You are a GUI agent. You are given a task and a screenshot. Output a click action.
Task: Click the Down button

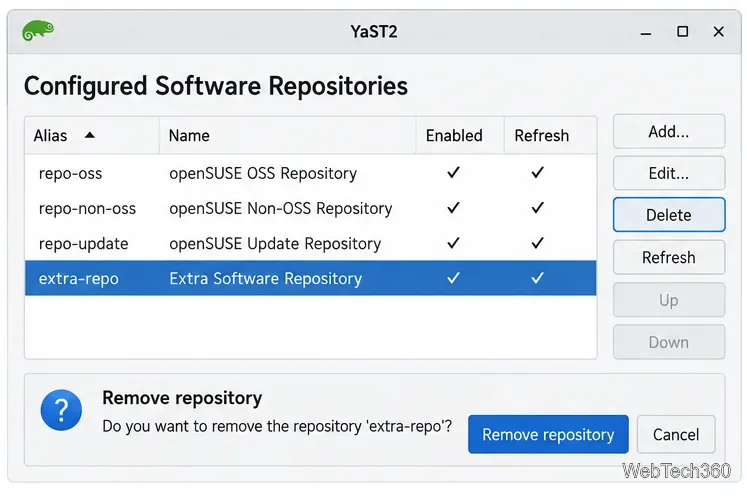tap(669, 342)
